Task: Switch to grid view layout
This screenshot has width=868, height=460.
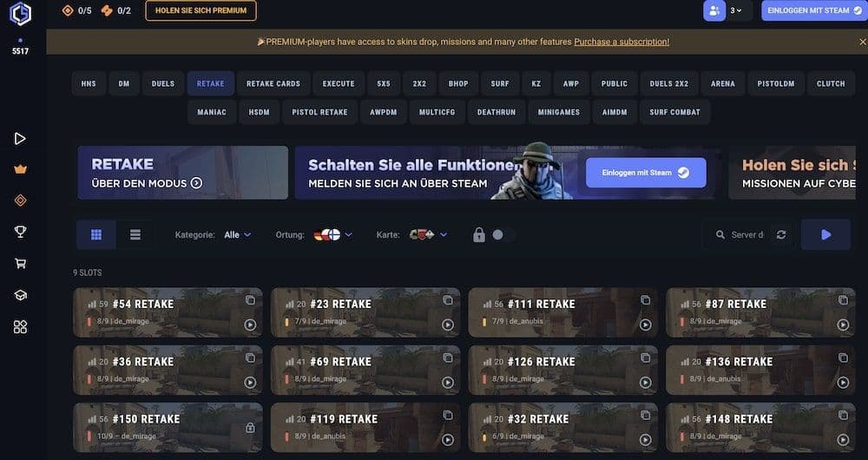Action: point(96,234)
